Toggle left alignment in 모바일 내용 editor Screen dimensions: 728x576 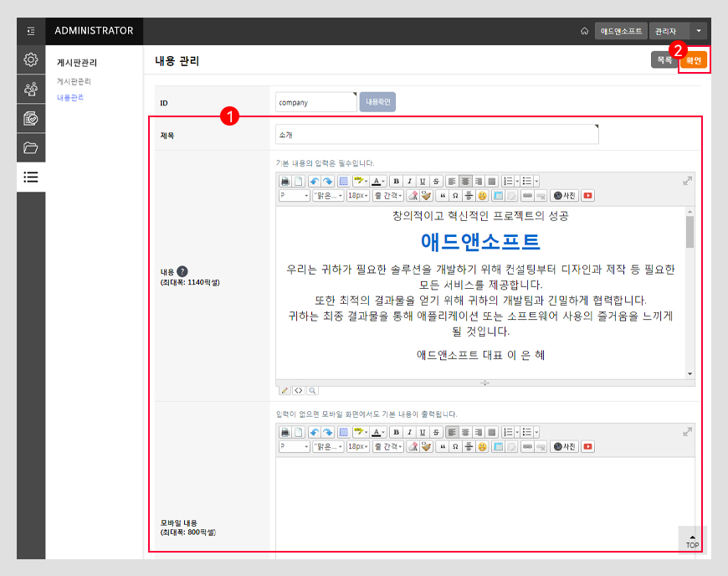452,432
